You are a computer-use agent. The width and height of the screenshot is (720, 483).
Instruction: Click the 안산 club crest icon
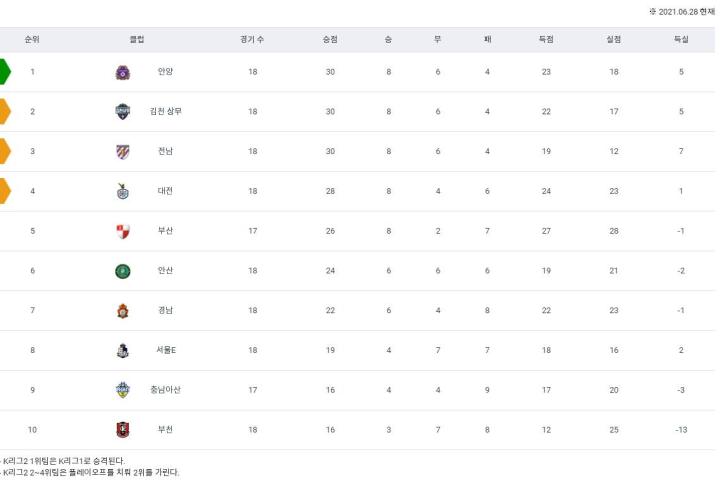[123, 271]
